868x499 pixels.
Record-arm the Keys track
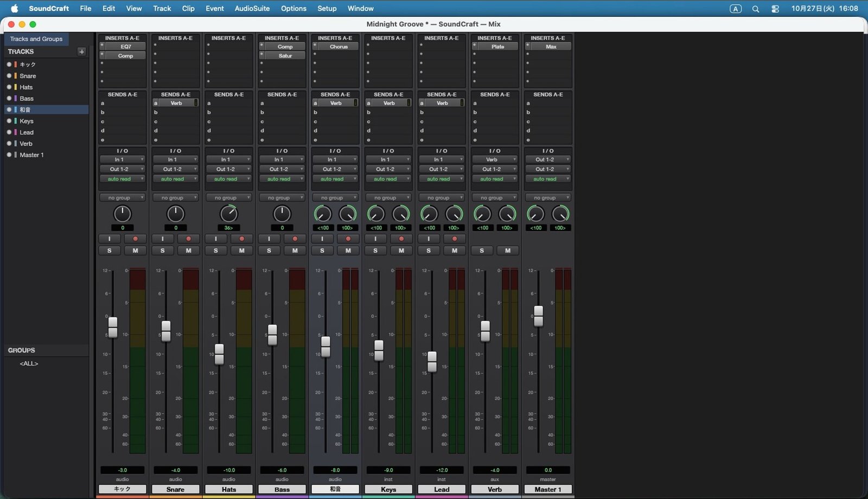coord(401,239)
